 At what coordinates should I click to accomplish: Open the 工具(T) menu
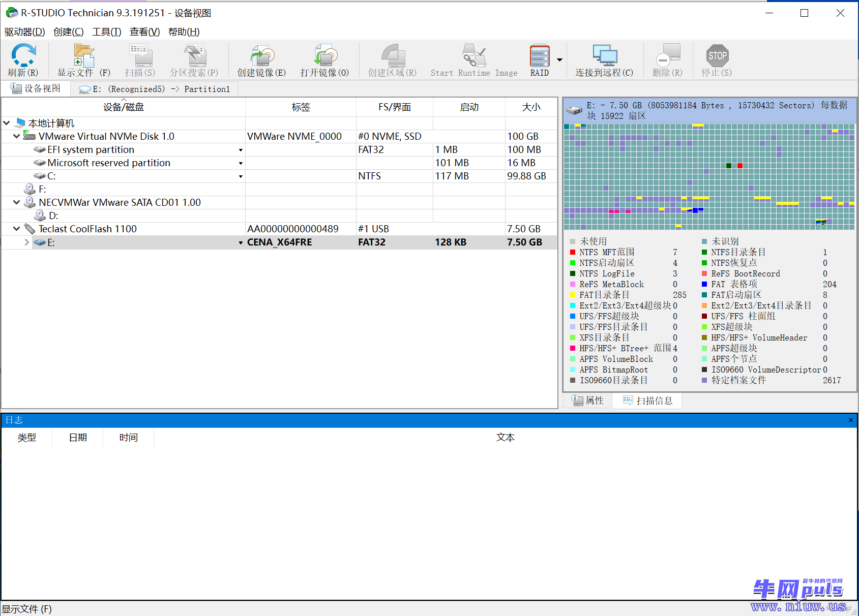[107, 32]
